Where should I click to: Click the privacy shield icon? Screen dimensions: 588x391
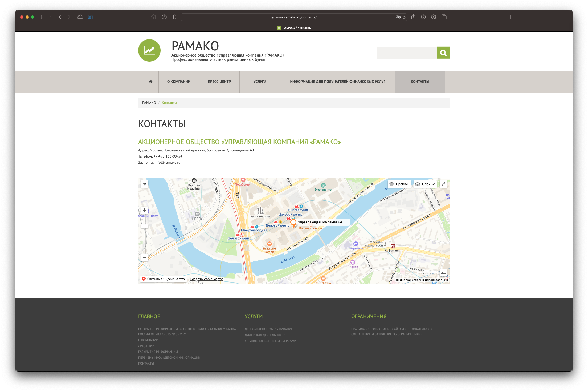click(x=174, y=17)
